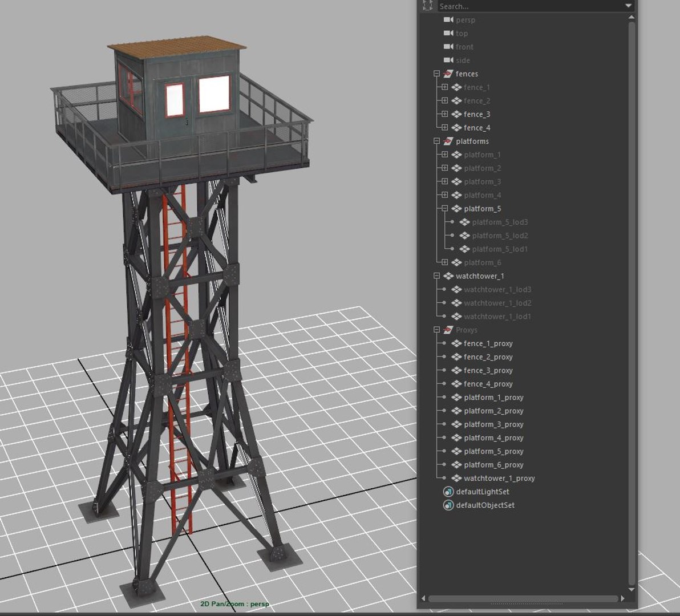Viewport: 680px width, 616px height.
Task: Click the platform_3_proxy mesh icon
Action: point(456,424)
